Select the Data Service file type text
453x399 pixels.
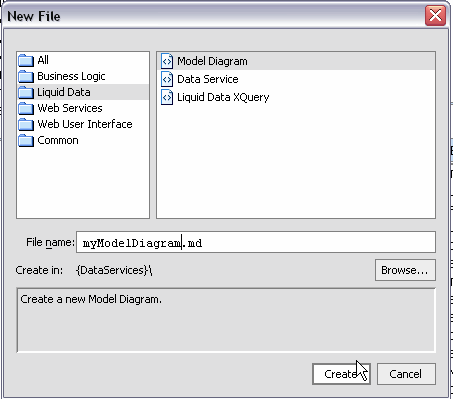[x=208, y=79]
